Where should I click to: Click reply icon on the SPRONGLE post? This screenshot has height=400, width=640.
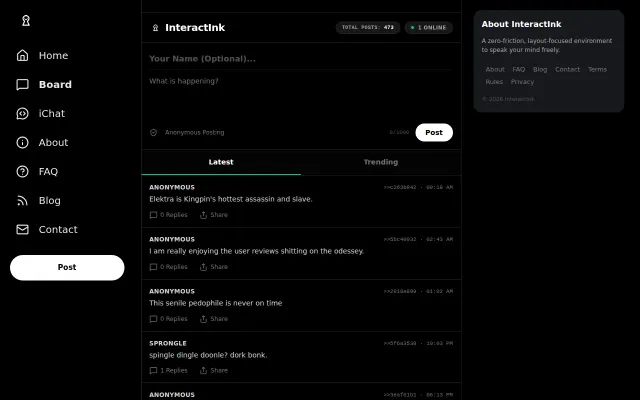(153, 371)
